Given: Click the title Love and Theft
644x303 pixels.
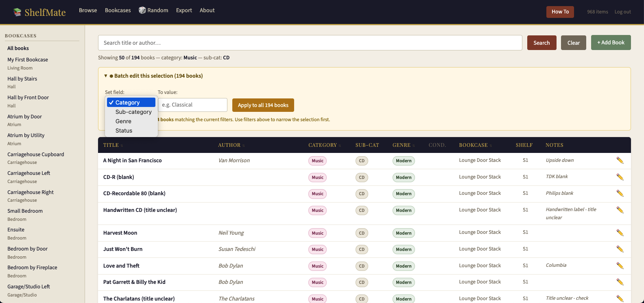Looking at the screenshot, I should point(121,266).
